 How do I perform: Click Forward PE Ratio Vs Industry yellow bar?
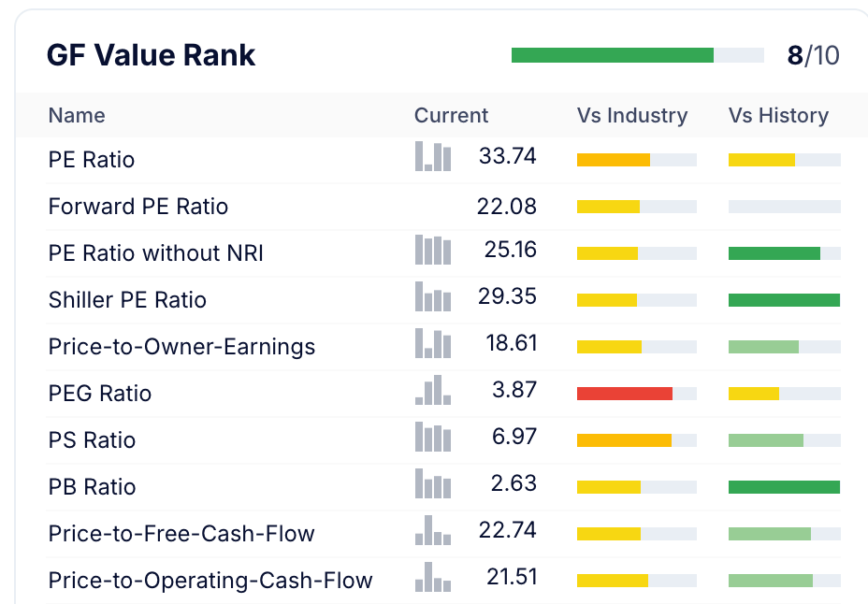pyautogui.click(x=608, y=207)
